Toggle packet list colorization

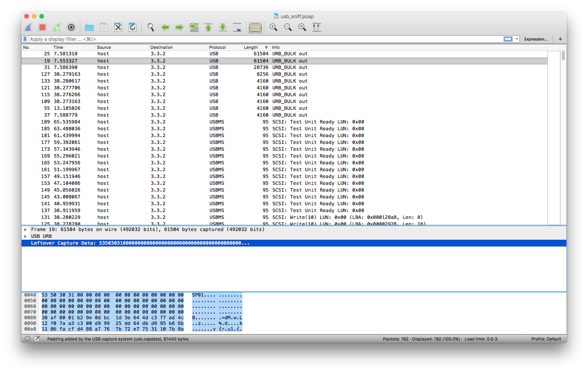coord(255,27)
